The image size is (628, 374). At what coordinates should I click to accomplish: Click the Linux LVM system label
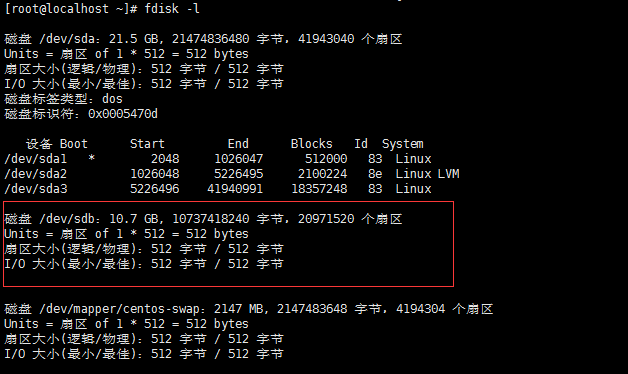(427, 174)
